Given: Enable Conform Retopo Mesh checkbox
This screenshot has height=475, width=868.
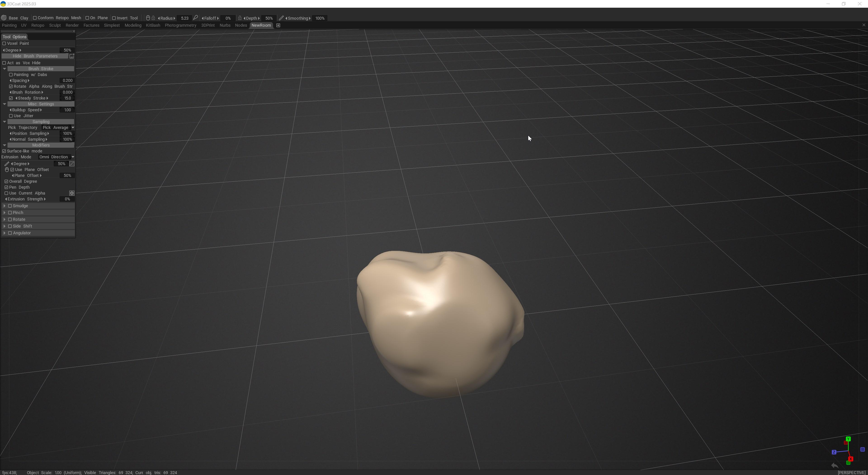Looking at the screenshot, I should [35, 18].
